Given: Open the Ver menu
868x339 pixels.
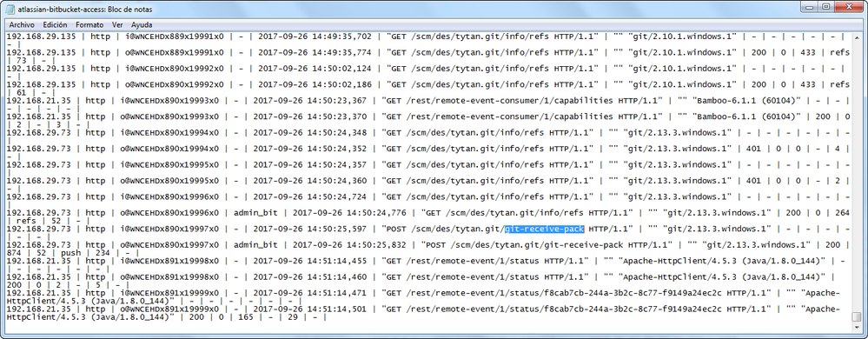Looking at the screenshot, I should 117,25.
